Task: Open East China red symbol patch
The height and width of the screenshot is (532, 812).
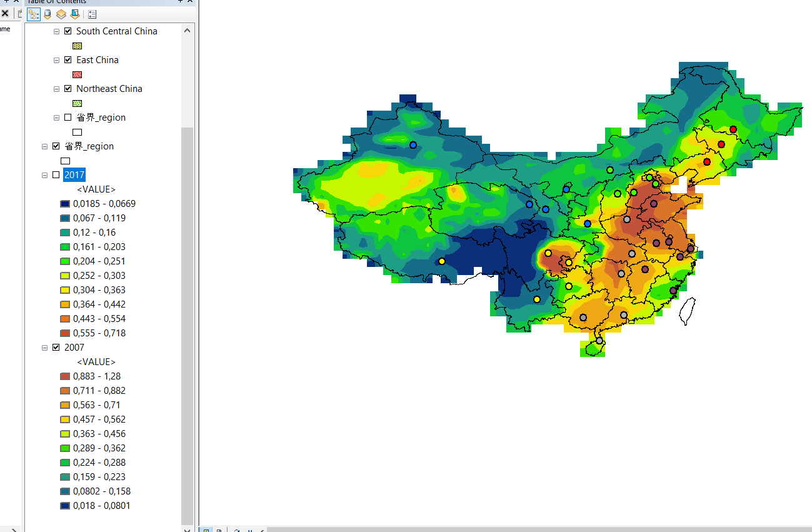Action: (x=78, y=74)
